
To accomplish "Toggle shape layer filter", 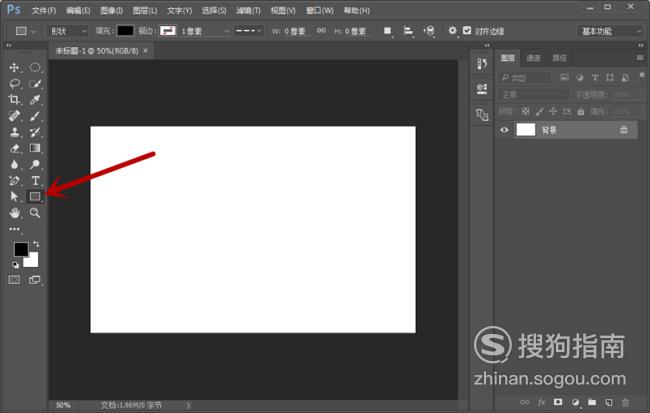I will pyautogui.click(x=610, y=77).
